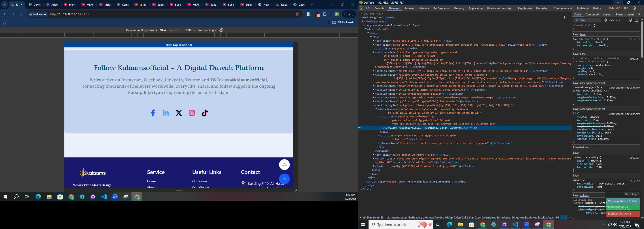Expand the form flex flex-col element node
This screenshot has width=644, height=229.
379,143
